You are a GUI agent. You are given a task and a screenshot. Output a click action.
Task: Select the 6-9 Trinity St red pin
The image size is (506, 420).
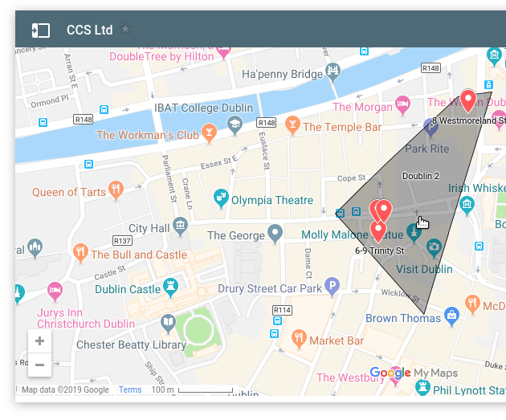pos(377,231)
